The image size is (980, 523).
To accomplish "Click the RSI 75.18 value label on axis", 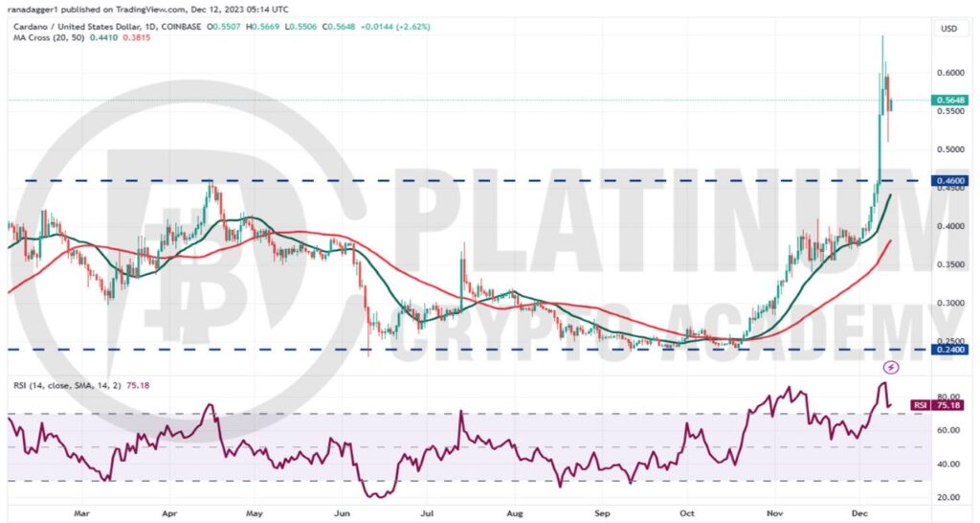I will [948, 405].
